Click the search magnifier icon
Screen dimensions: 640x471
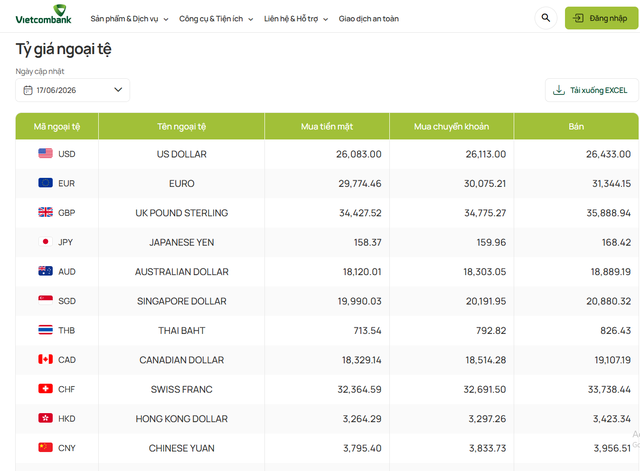(x=546, y=18)
